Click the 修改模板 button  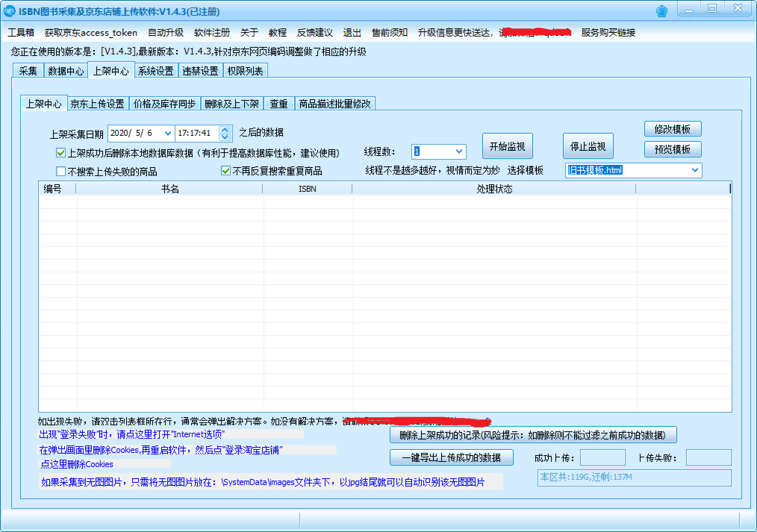(x=672, y=129)
